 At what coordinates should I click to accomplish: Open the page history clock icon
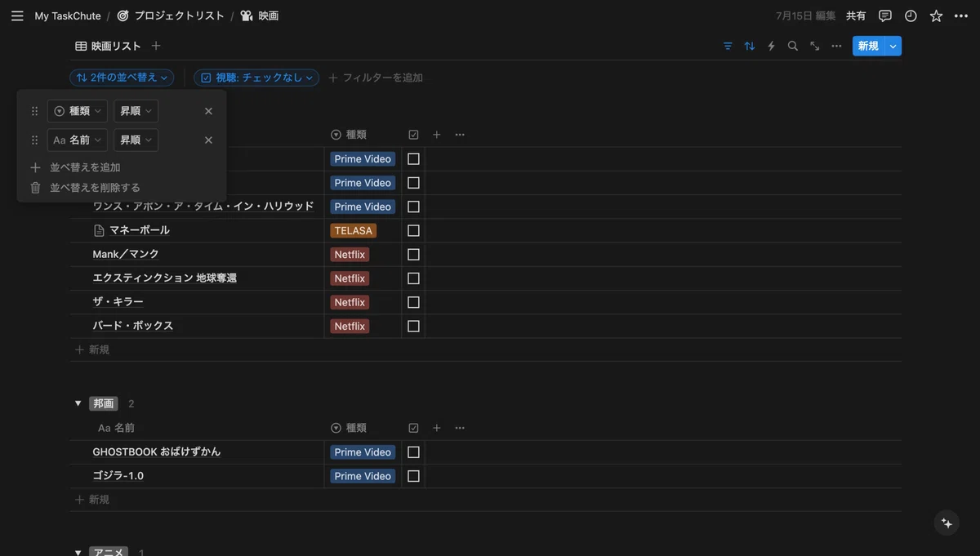point(911,16)
